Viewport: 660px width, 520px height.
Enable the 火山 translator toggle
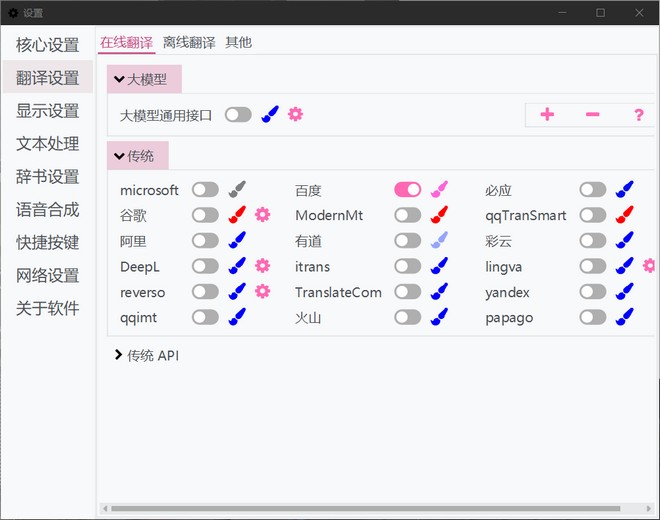pos(407,317)
